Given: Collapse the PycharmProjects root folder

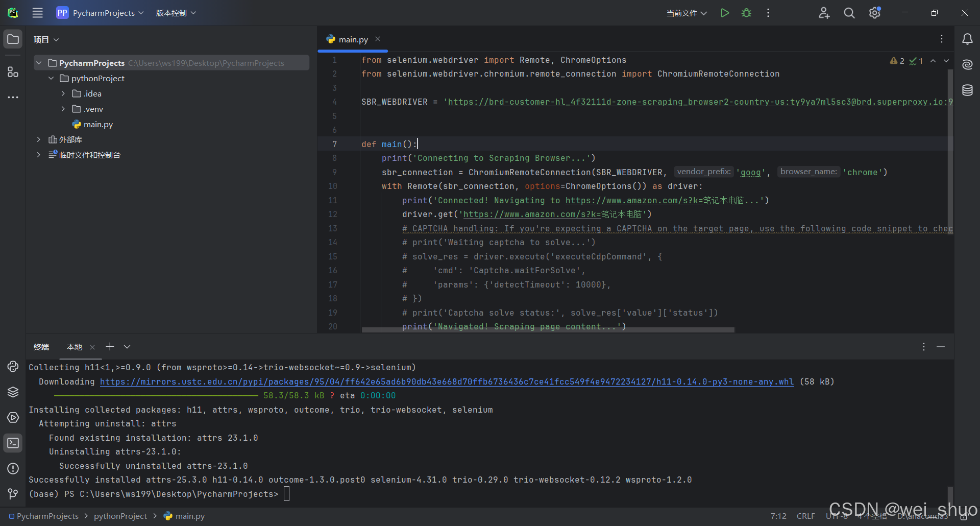Looking at the screenshot, I should pos(39,63).
